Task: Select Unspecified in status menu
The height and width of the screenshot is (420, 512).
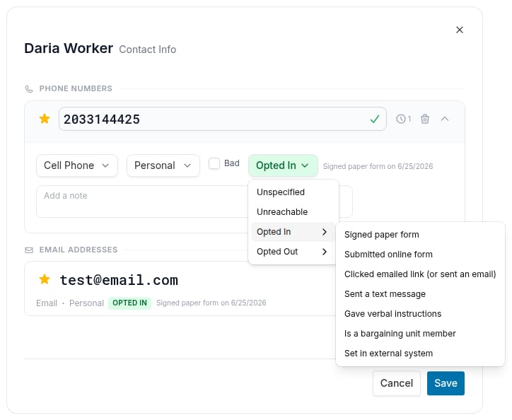Action: tap(293, 192)
